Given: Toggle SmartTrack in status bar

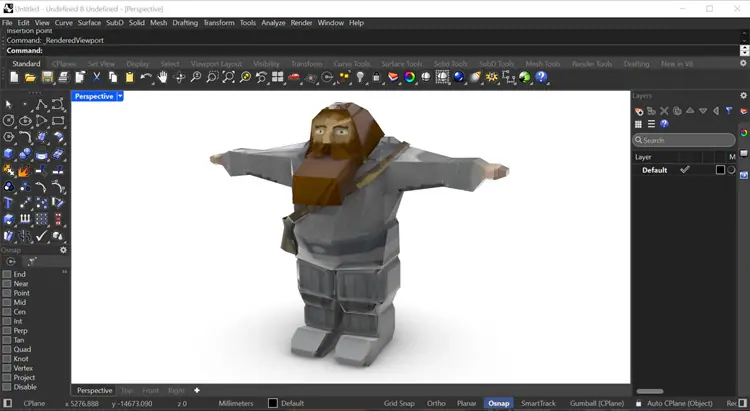Looking at the screenshot, I should point(538,403).
